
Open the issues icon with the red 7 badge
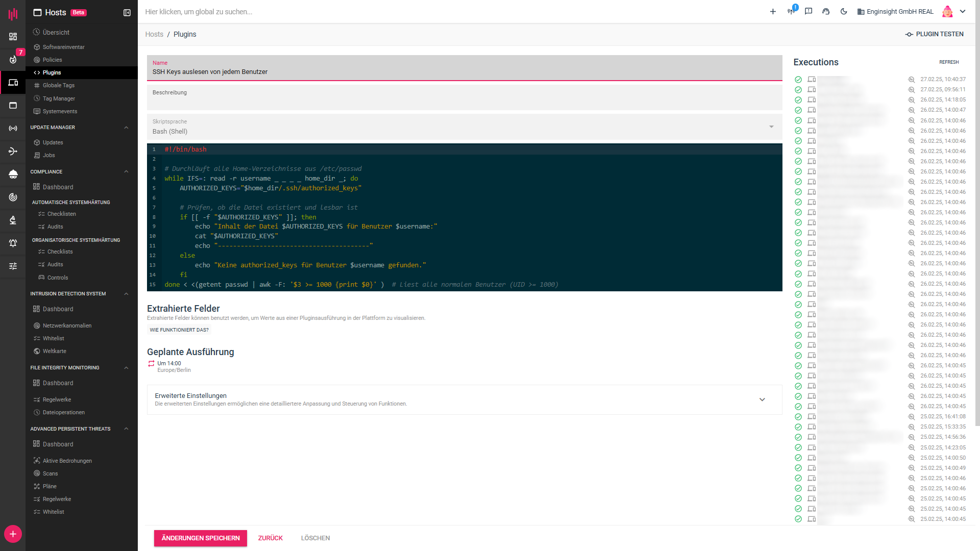pos(13,59)
